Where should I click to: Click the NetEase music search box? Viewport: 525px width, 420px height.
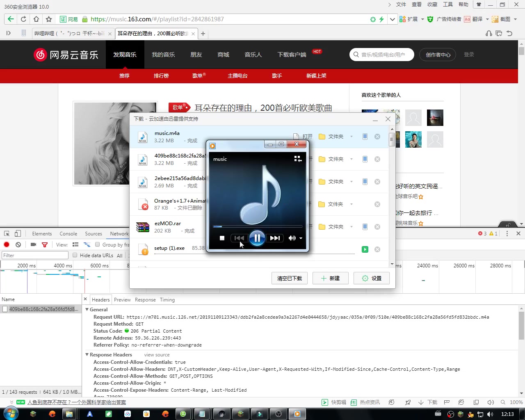[382, 55]
